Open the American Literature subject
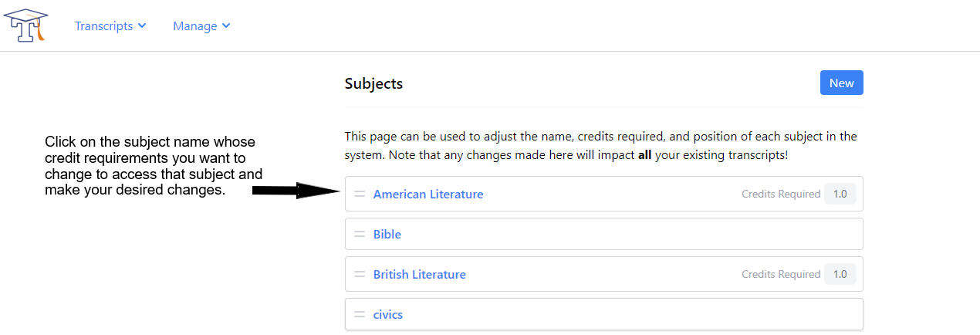 point(428,194)
